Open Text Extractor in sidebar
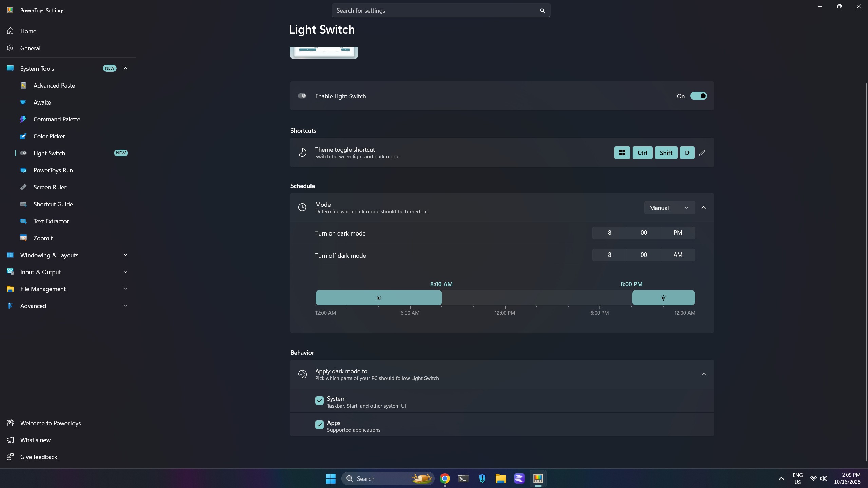The width and height of the screenshot is (868, 488). tap(51, 221)
